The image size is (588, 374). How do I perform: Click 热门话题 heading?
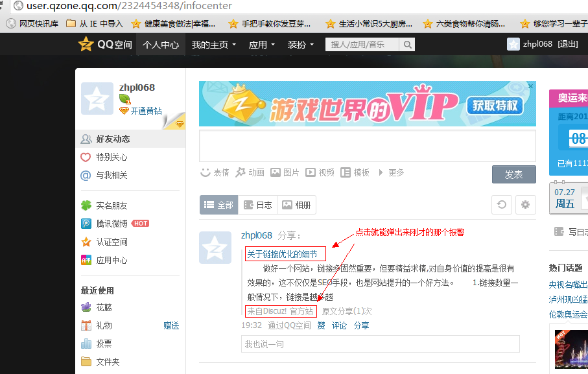565,268
